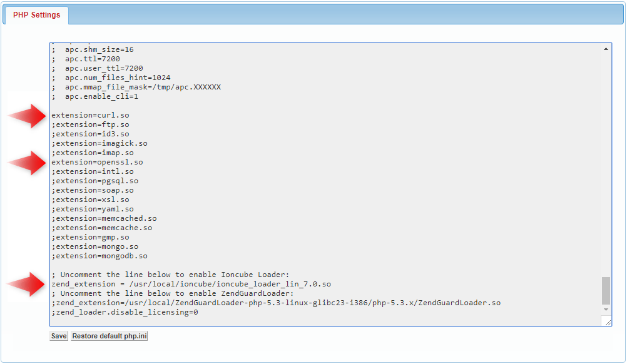Click the vertical scrollbar thumb

pyautogui.click(x=606, y=290)
